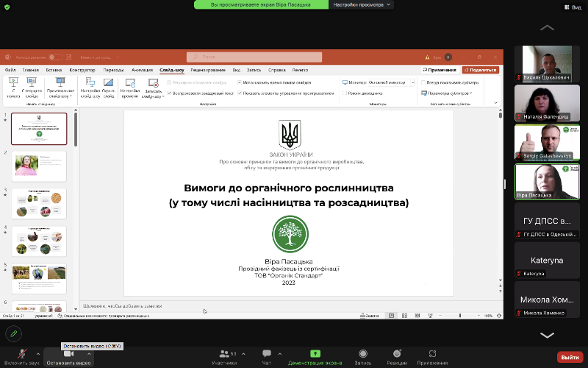Open the Рецензирование ribbon tab
The height and width of the screenshot is (368, 588).
pos(208,70)
